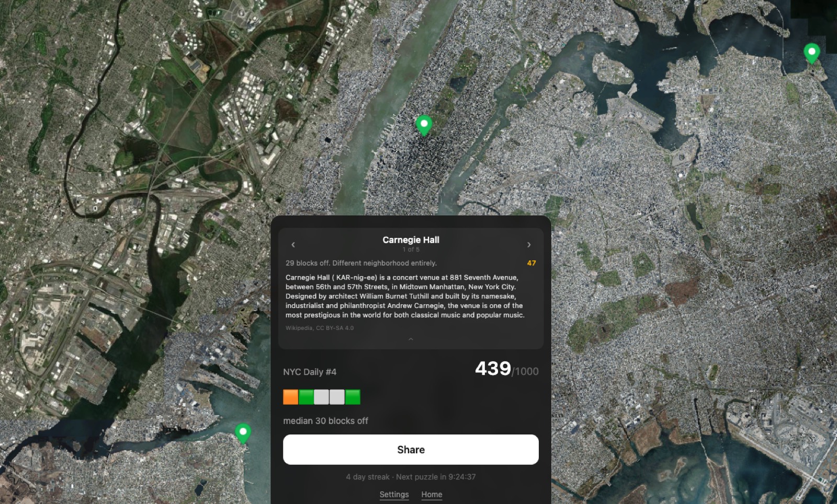This screenshot has width=837, height=504.
Task: Go to the previous location with left chevron
Action: click(293, 245)
